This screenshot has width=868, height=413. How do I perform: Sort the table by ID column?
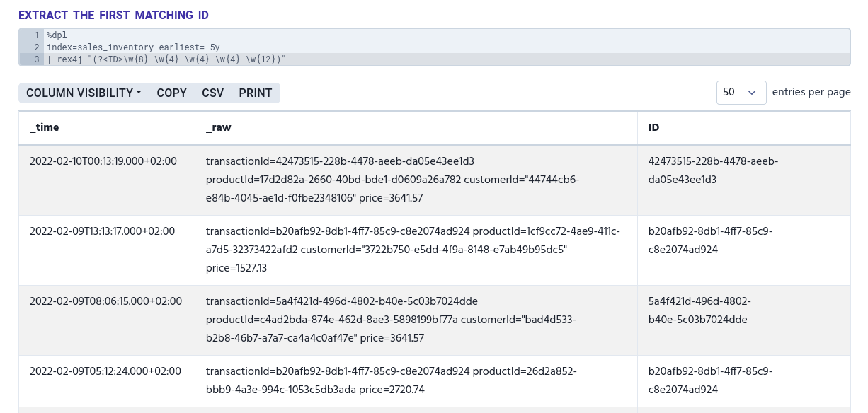(x=653, y=128)
